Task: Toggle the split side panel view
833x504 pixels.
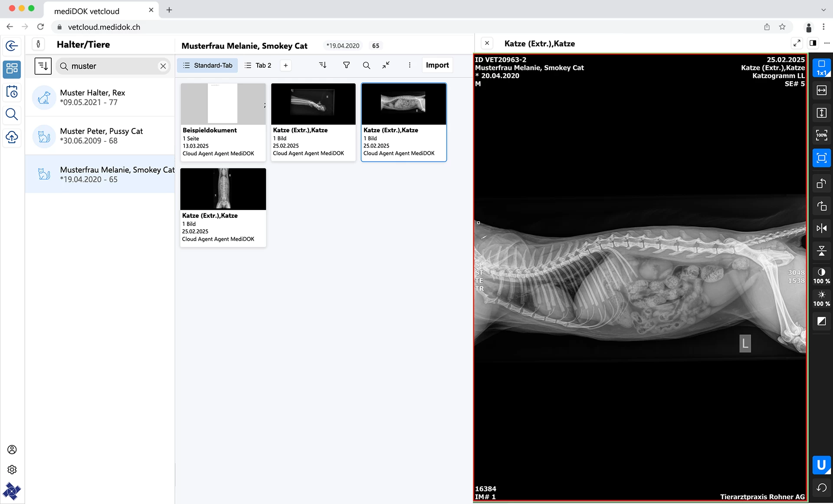Action: [813, 43]
